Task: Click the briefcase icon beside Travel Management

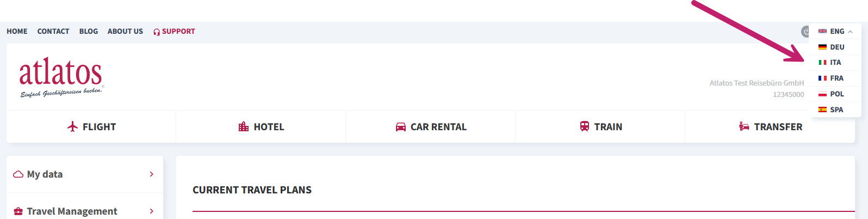Action: pos(18,211)
